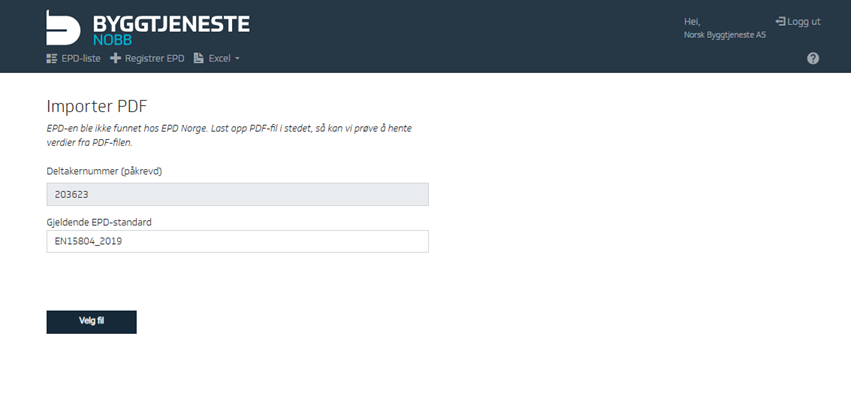Click the Byggtjeneste logo icon
This screenshot has width=851, height=400.
click(64, 27)
